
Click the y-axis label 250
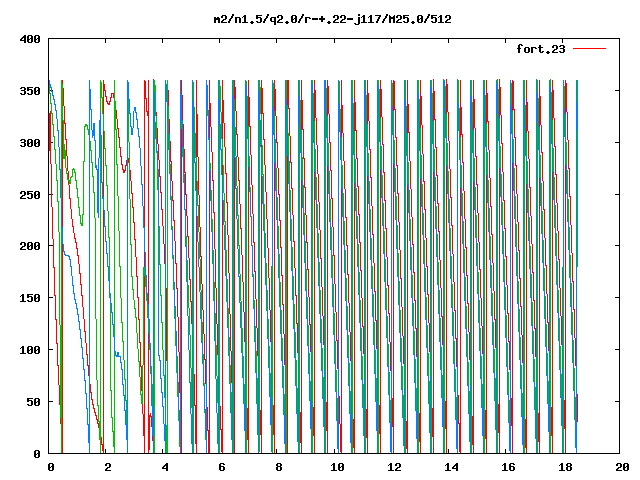30,195
